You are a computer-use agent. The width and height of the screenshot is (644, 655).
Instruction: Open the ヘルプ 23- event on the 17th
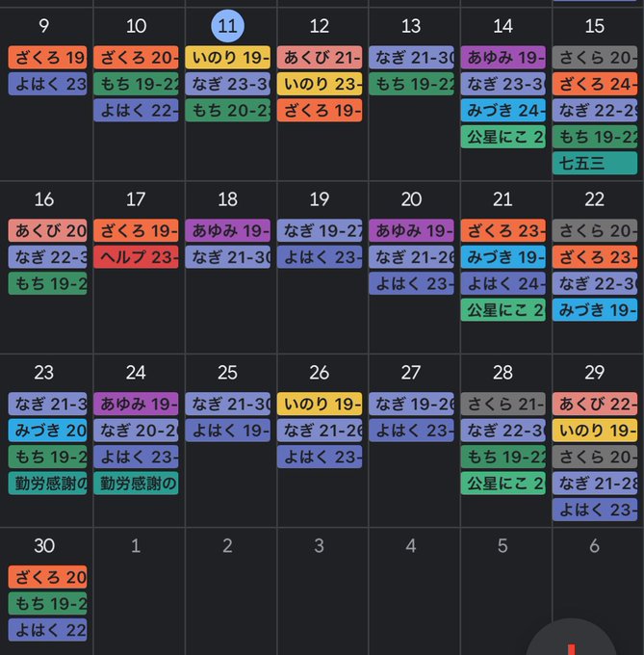tap(136, 257)
